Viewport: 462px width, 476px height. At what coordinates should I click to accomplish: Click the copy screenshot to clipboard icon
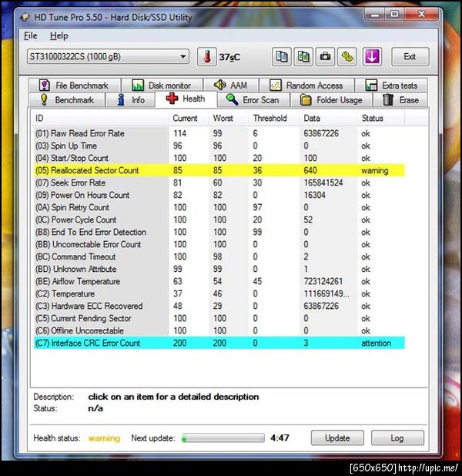click(x=303, y=57)
